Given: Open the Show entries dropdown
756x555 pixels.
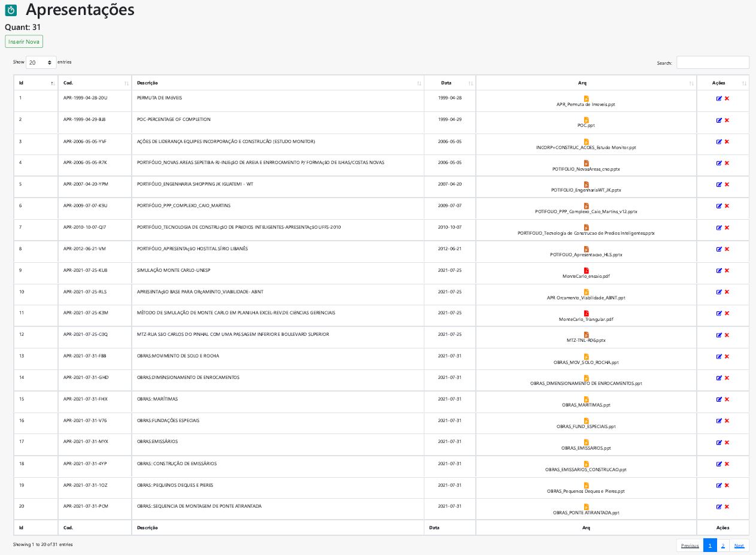Looking at the screenshot, I should pos(41,62).
